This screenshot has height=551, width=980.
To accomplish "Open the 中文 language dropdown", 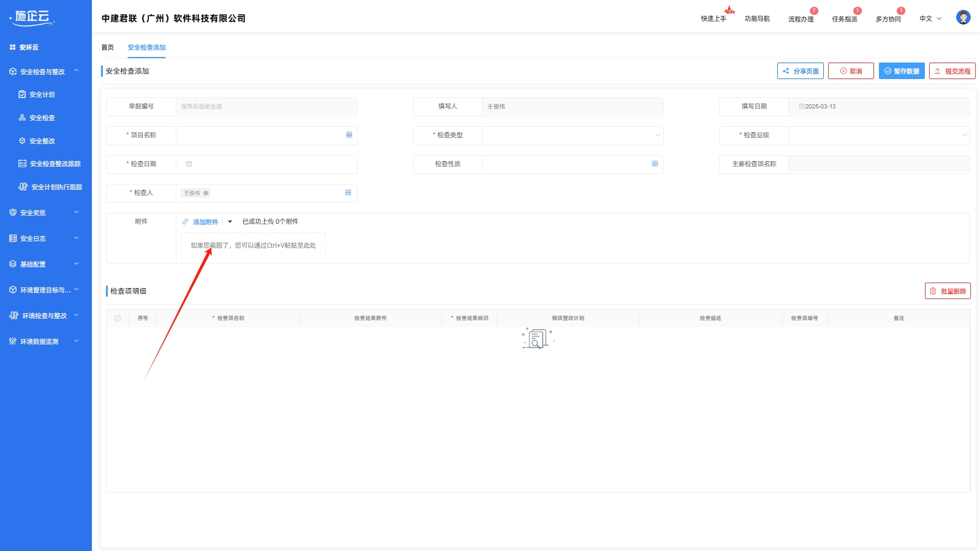I will tap(930, 19).
